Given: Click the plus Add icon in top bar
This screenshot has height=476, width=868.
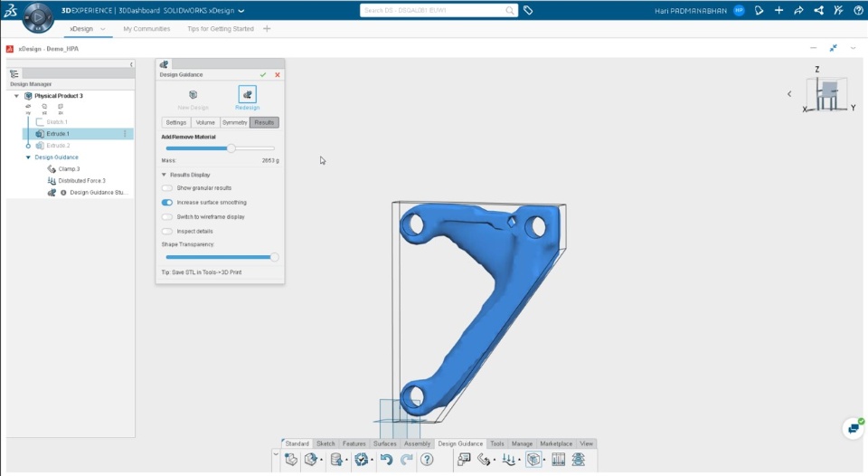Looking at the screenshot, I should (x=778, y=10).
